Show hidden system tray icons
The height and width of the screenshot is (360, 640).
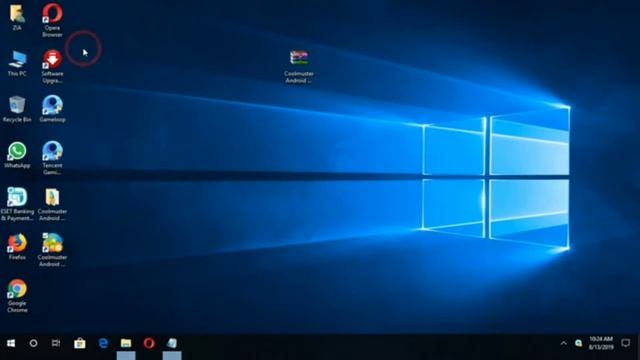point(563,343)
